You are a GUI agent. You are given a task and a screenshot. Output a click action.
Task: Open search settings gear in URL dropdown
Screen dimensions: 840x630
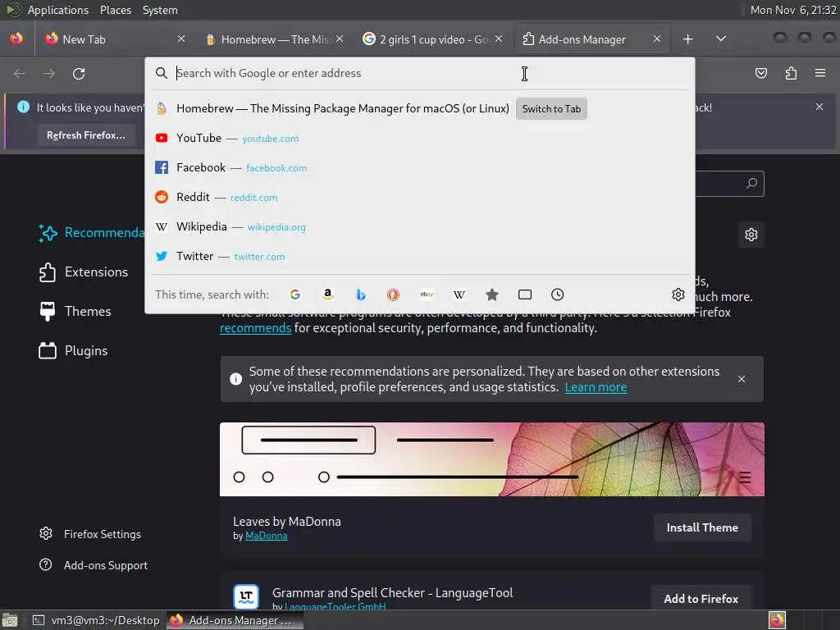tap(678, 294)
